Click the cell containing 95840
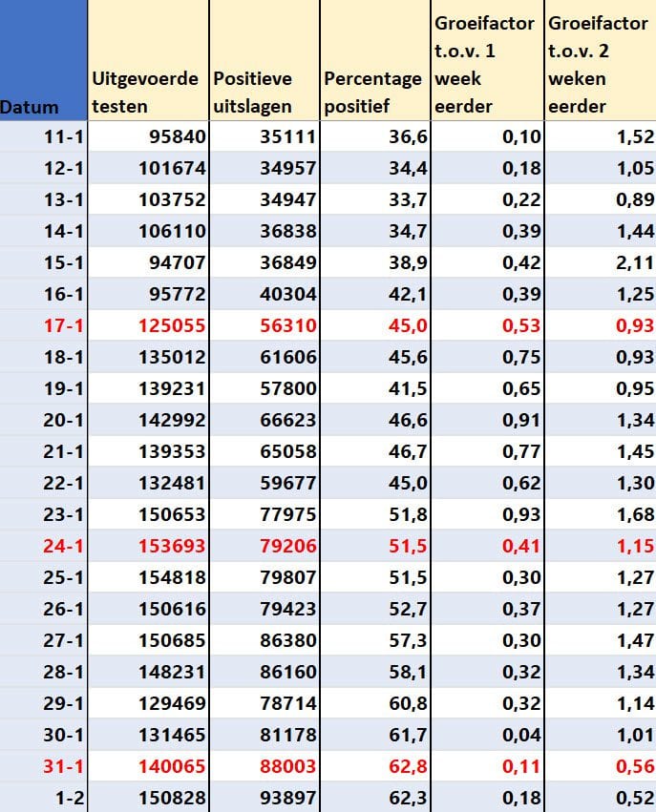The image size is (656, 812). (x=148, y=136)
